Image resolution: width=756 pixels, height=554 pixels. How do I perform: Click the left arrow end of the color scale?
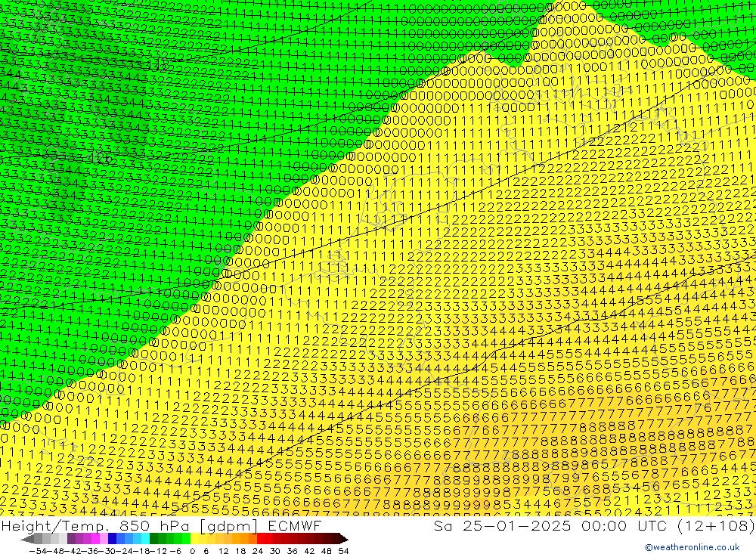point(27,539)
